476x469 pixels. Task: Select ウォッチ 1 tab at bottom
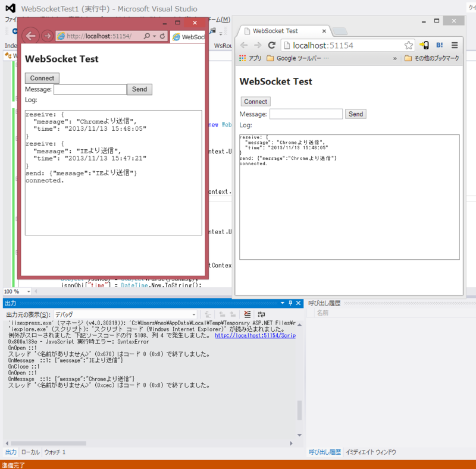tap(55, 452)
